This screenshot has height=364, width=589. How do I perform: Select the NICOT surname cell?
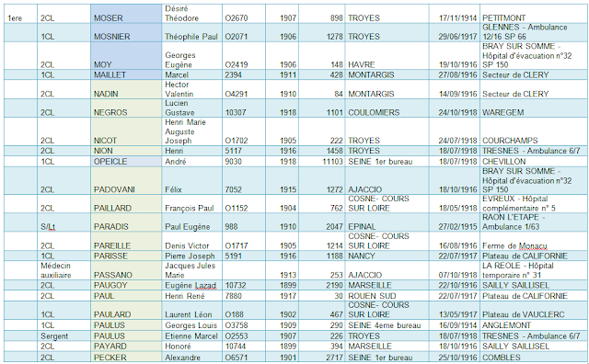pos(126,131)
